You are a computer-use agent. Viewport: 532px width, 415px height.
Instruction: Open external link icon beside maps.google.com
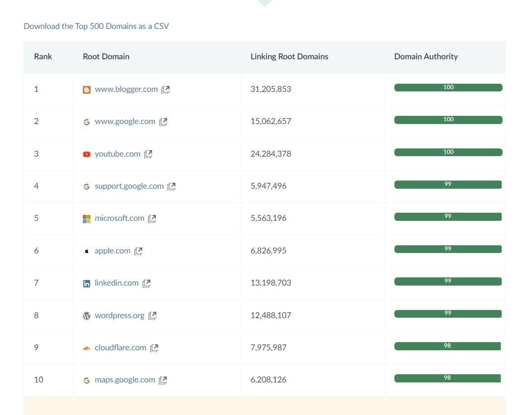163,380
